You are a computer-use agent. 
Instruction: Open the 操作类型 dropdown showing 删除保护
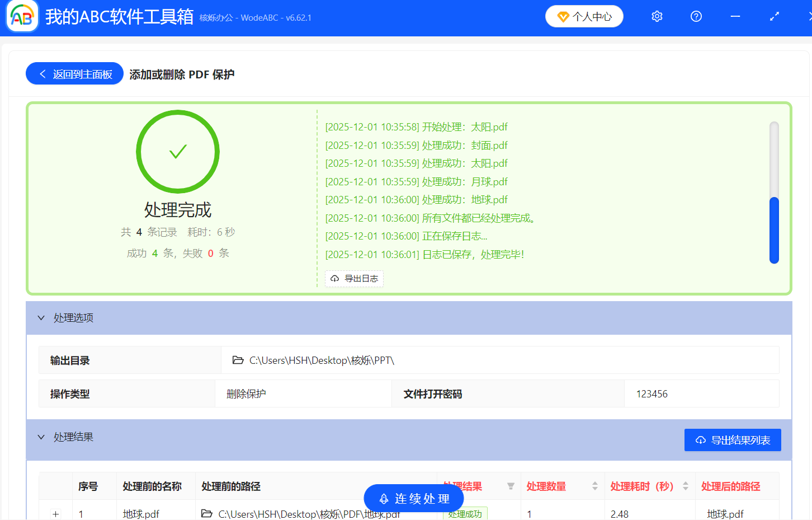click(303, 393)
